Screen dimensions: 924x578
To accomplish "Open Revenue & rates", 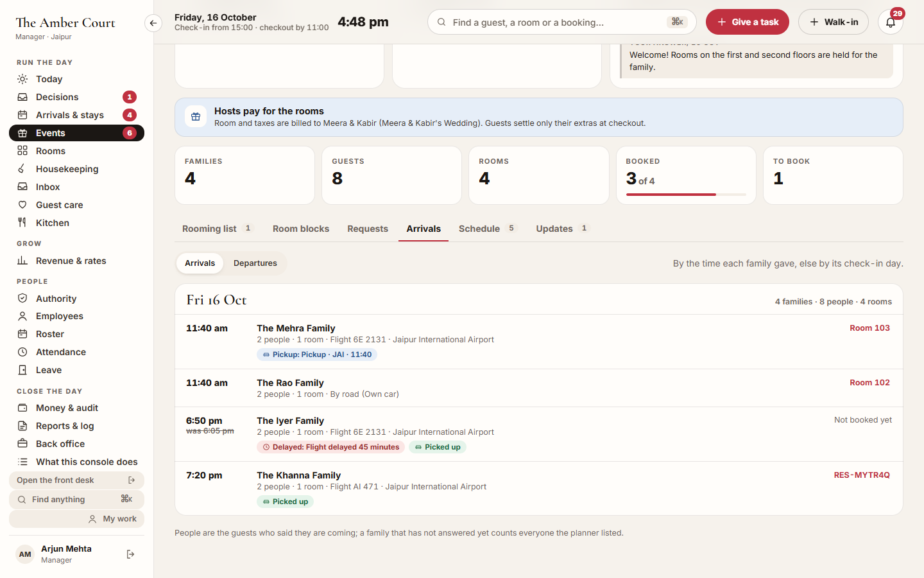I will [76, 261].
